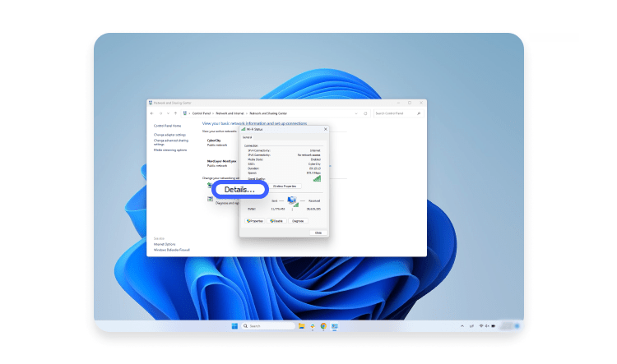Click the volume icon in system tray
Screen dimensions: 617x364
pyautogui.click(x=487, y=326)
